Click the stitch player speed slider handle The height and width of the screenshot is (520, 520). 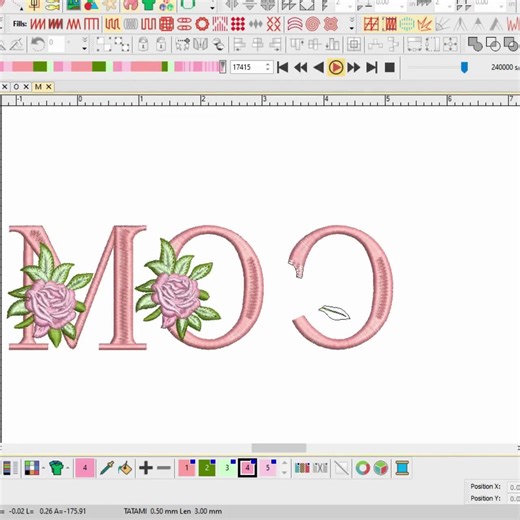pyautogui.click(x=464, y=67)
